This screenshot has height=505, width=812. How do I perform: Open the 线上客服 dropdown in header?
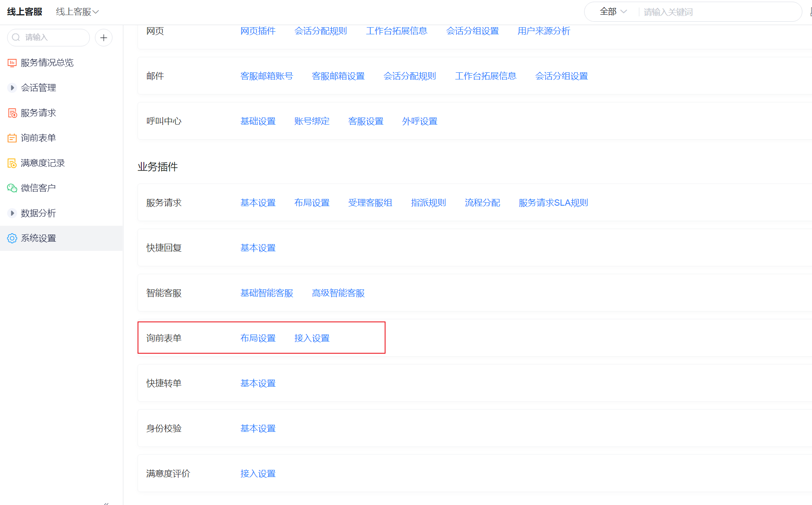coord(77,12)
